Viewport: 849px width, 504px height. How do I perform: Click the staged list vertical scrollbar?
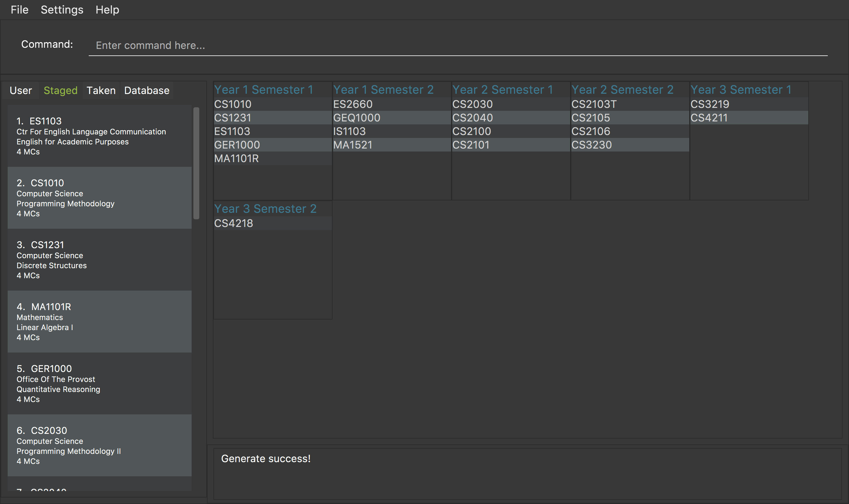[x=196, y=163]
